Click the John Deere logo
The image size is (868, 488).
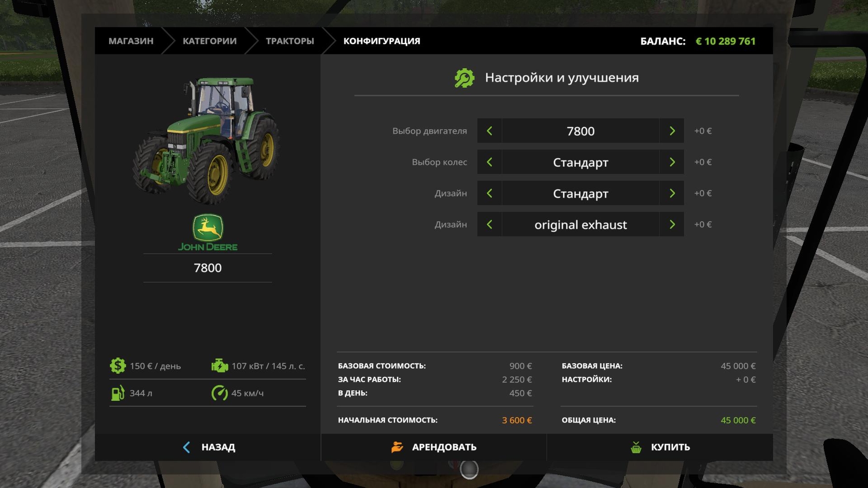[208, 233]
